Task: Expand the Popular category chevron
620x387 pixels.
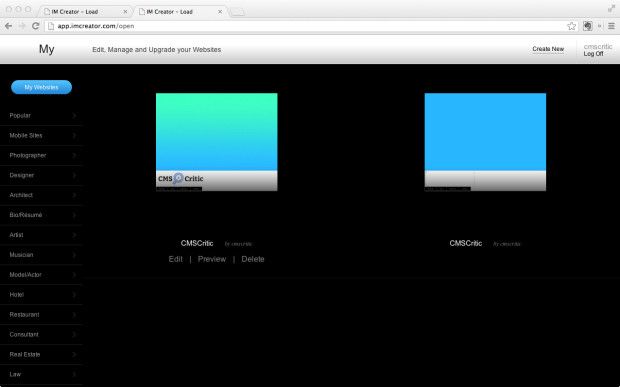Action: (74, 115)
